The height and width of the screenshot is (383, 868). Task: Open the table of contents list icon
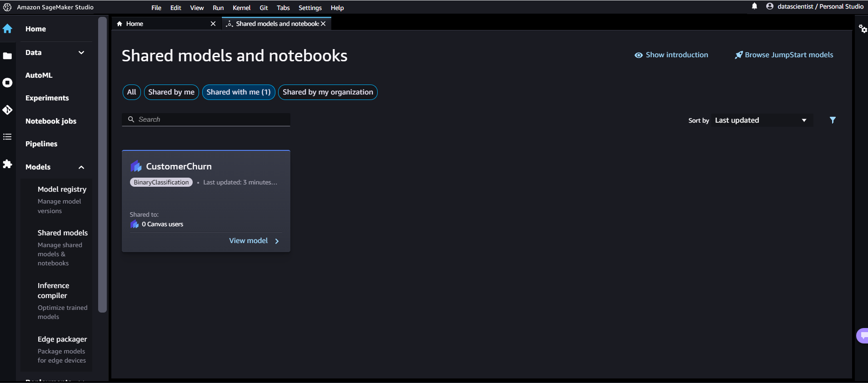(x=7, y=137)
